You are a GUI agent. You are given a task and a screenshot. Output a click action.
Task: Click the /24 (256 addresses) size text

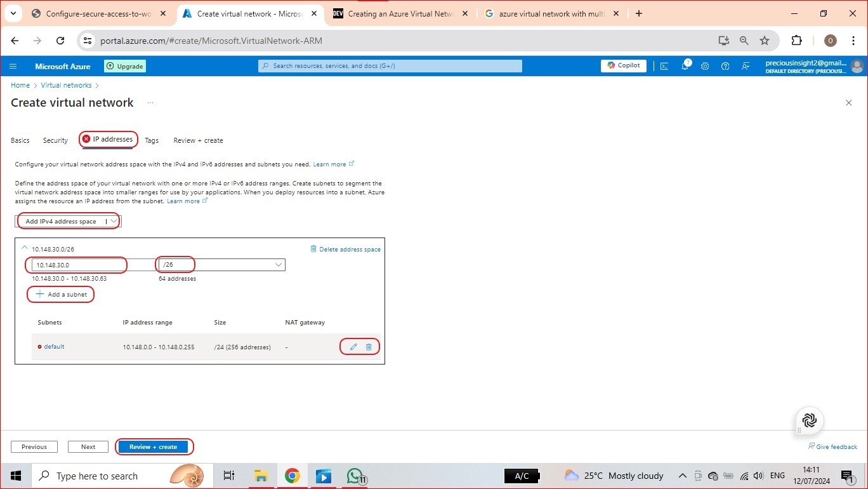coord(242,347)
